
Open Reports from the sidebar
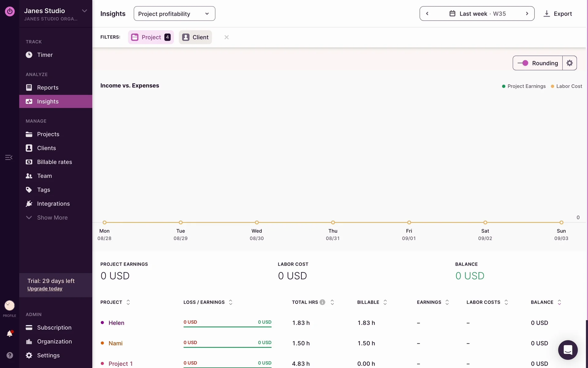coord(47,88)
